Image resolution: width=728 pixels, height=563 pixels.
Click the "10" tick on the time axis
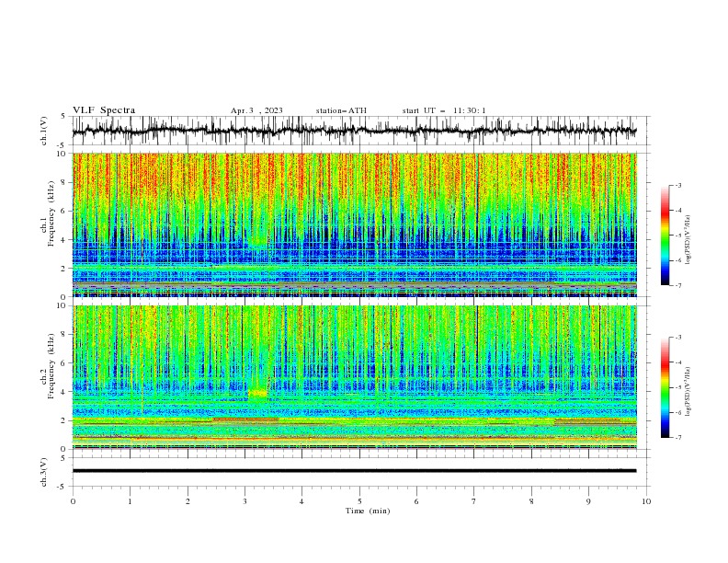coord(646,501)
